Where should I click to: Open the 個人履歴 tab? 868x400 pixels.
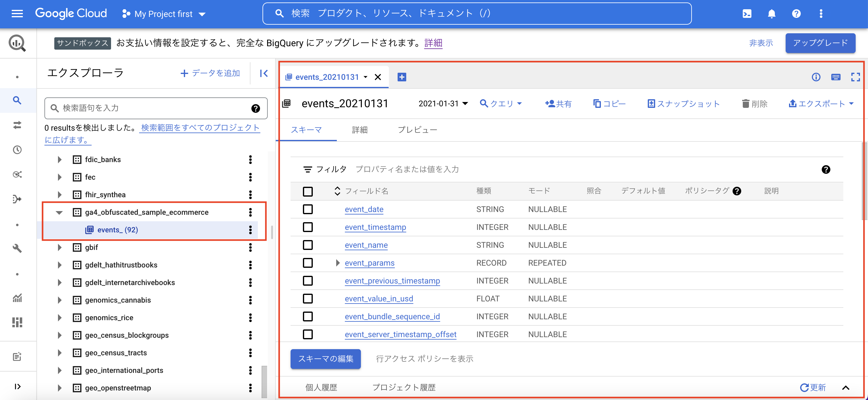(321, 388)
